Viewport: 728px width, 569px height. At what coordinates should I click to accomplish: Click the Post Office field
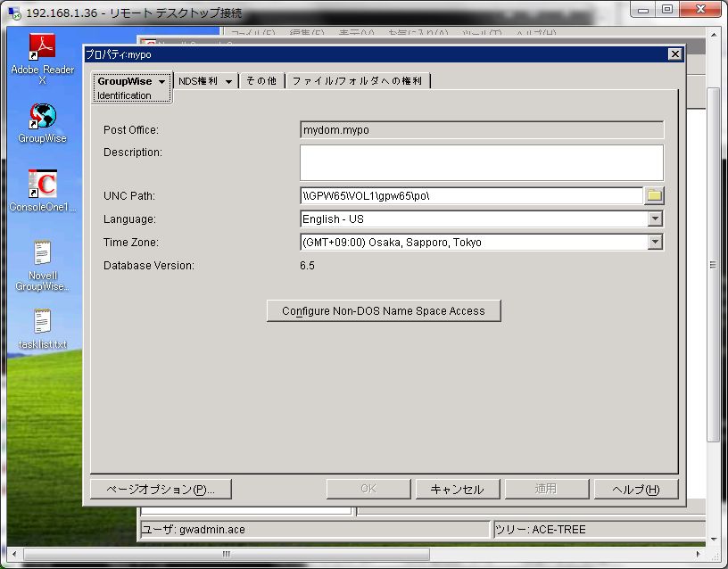coord(482,130)
